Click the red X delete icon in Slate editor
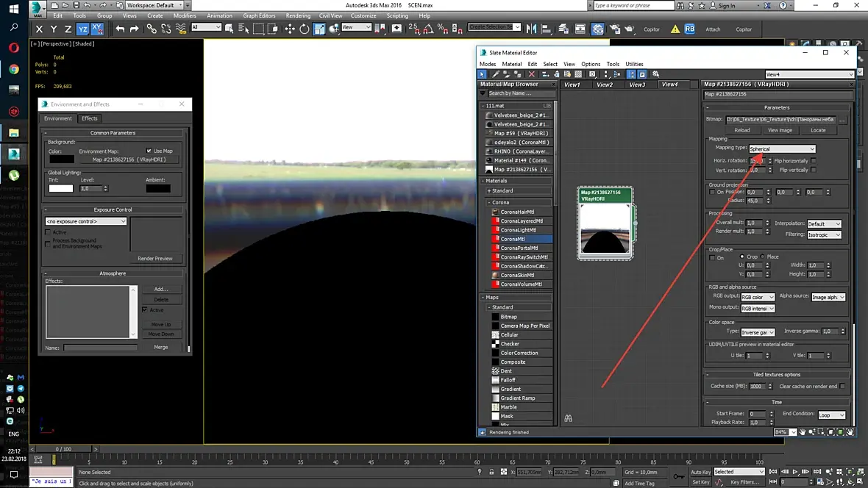 (532, 74)
